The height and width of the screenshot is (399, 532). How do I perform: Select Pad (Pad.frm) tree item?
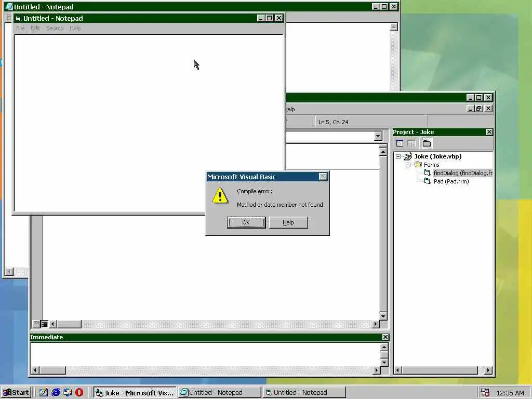[x=451, y=181]
